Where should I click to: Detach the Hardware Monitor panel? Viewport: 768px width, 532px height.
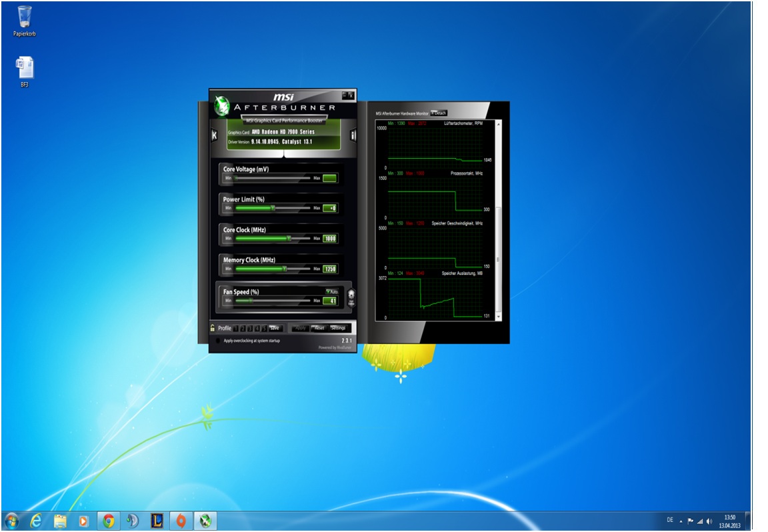(439, 113)
